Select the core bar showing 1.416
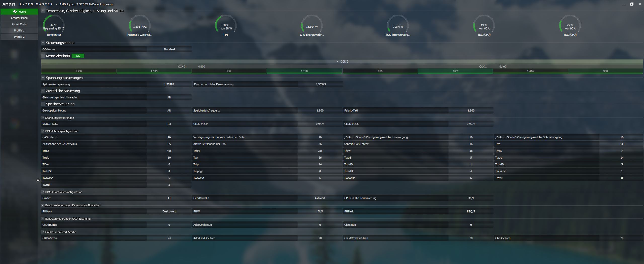This screenshot has width=644, height=264. coord(530,71)
